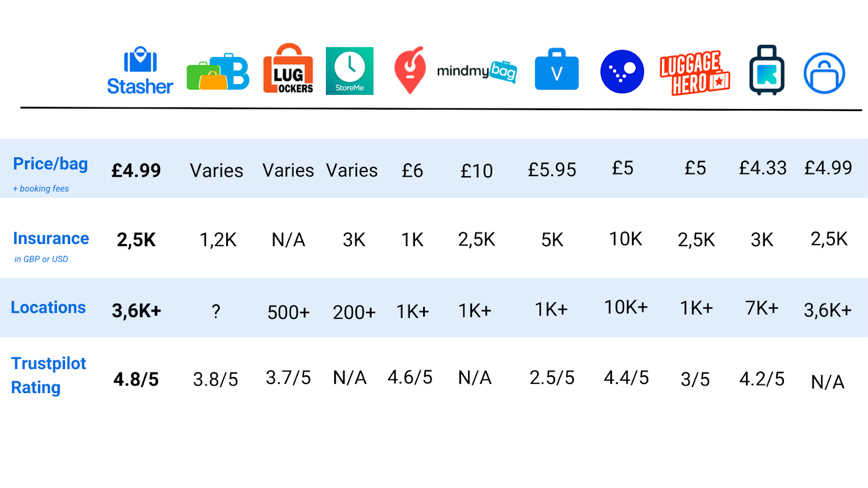Select the question mark locations cell
Viewport: 868px width, 488px height.
[216, 311]
